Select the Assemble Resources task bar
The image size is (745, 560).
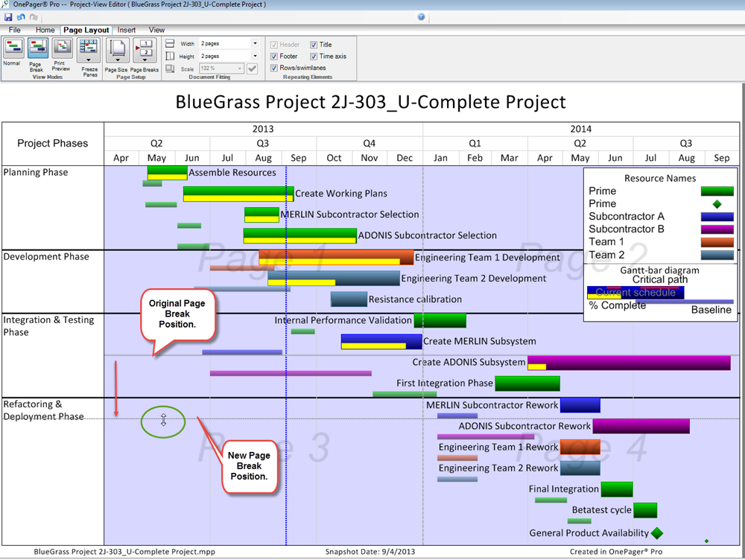point(167,173)
